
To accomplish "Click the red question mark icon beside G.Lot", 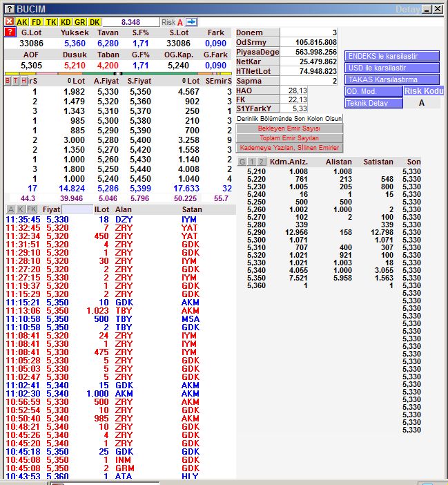I will click(x=10, y=32).
